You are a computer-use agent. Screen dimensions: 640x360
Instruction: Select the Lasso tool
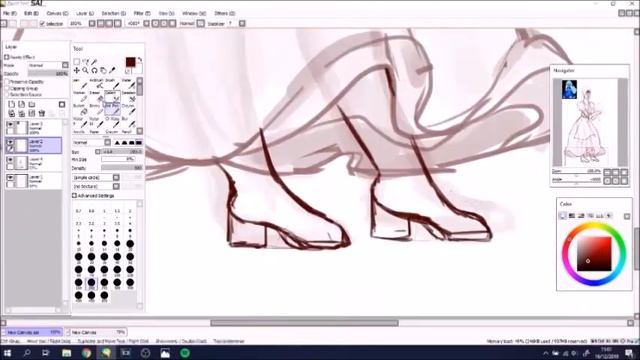[85, 62]
